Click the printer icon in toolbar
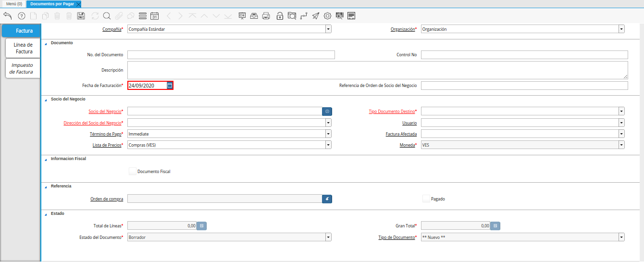 tap(266, 16)
